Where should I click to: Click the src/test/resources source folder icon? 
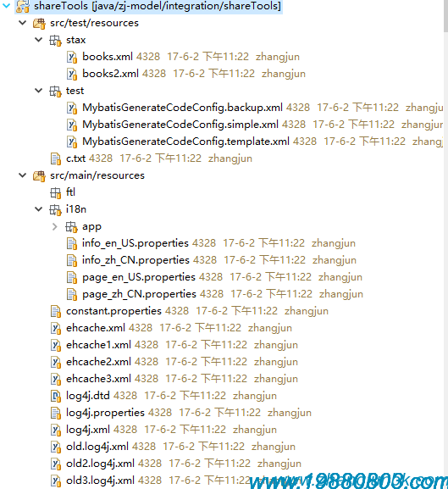click(x=39, y=24)
